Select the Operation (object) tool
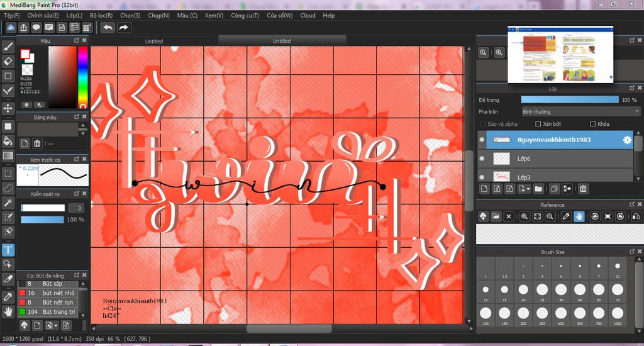Screen dimensions: 644x346 coord(8,264)
